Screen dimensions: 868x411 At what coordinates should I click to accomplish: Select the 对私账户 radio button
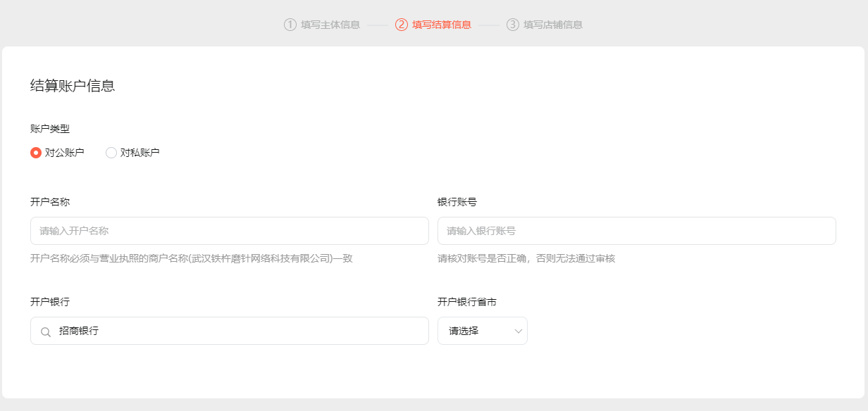point(111,153)
